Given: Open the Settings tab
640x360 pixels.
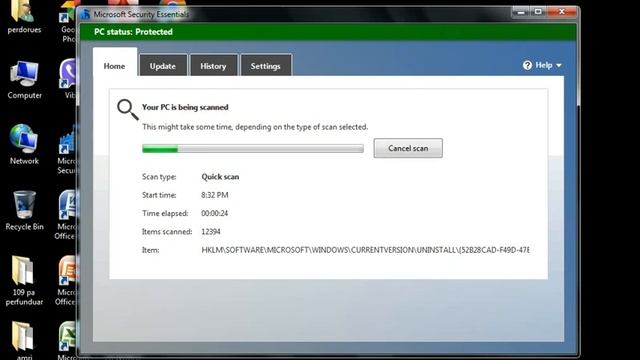Looking at the screenshot, I should [x=266, y=66].
